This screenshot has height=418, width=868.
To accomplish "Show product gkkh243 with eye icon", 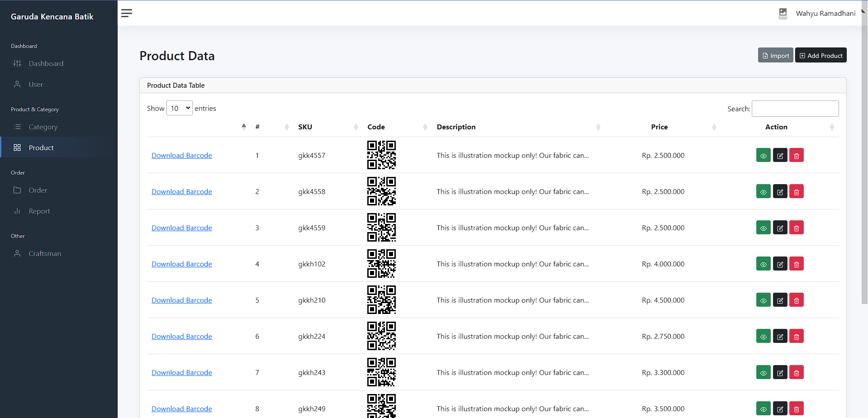I will (x=763, y=373).
